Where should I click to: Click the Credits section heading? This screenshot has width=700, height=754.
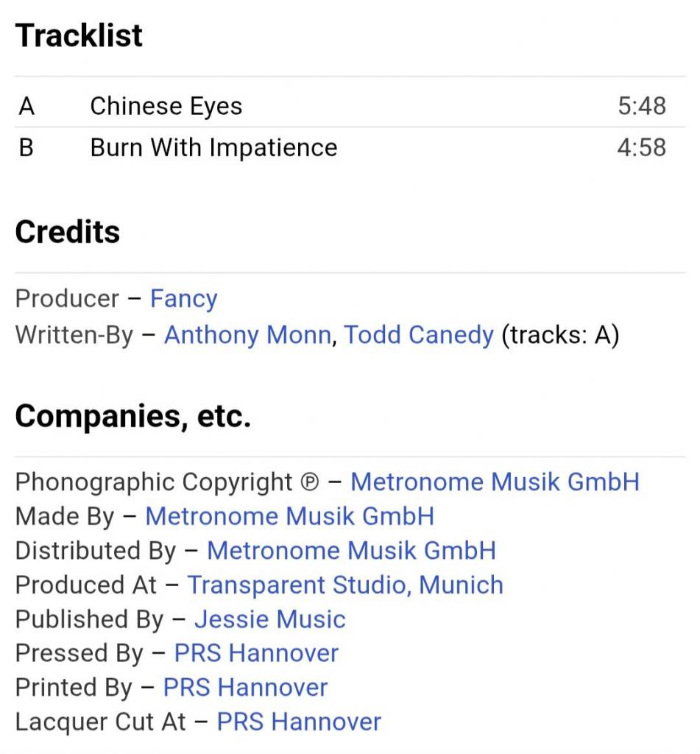pos(67,232)
